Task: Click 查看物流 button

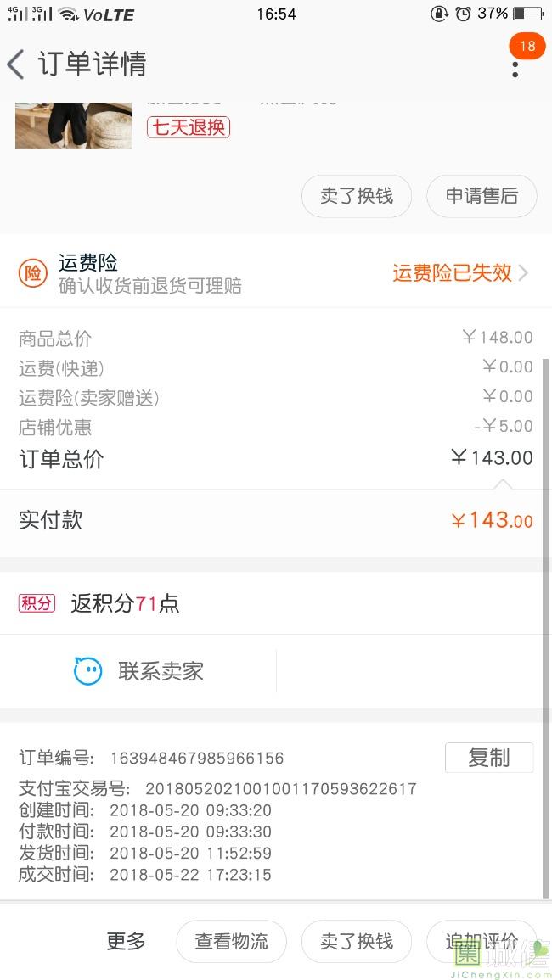Action: (x=231, y=941)
